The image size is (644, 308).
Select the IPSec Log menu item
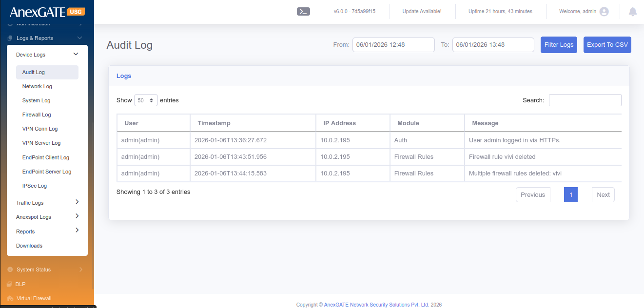pos(35,186)
